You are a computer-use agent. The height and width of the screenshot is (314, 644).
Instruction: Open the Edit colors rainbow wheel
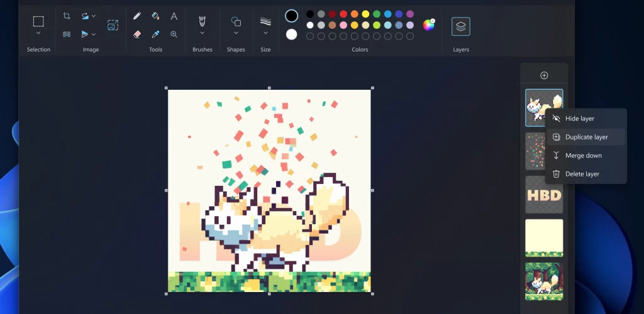428,25
